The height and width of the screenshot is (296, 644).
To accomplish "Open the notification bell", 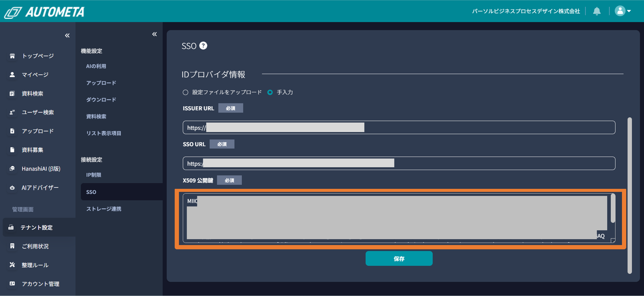I will [597, 11].
